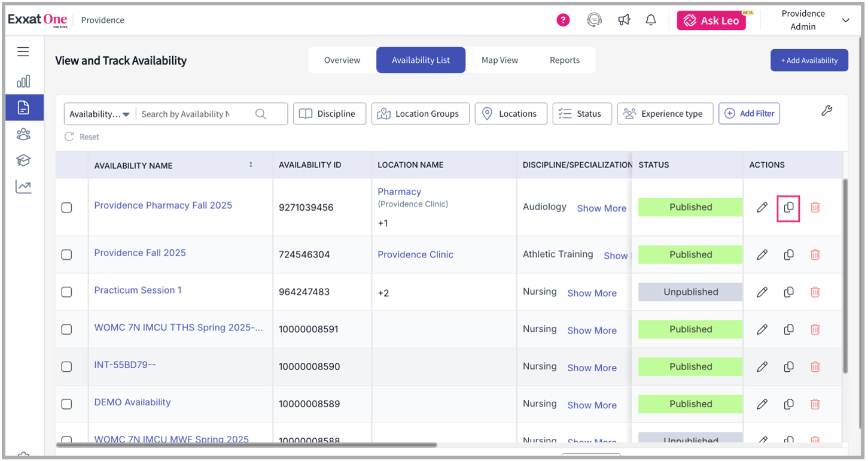Click the megaphone announcements icon

point(625,20)
